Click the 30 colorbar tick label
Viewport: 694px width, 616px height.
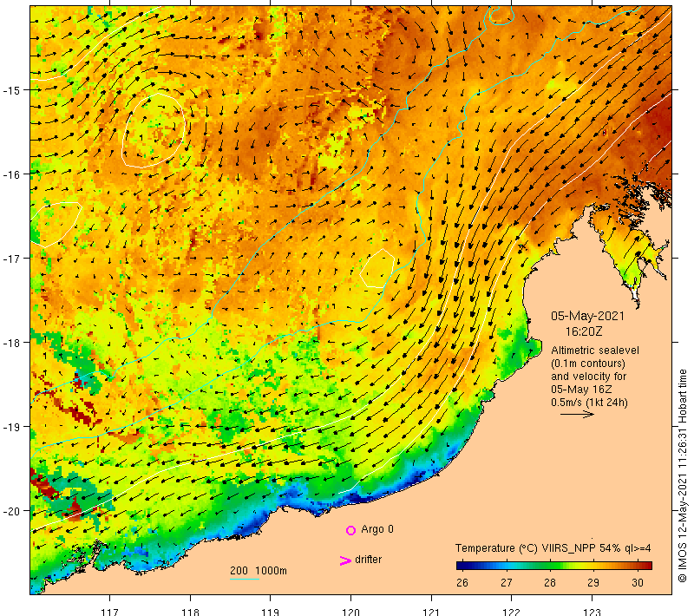click(638, 582)
